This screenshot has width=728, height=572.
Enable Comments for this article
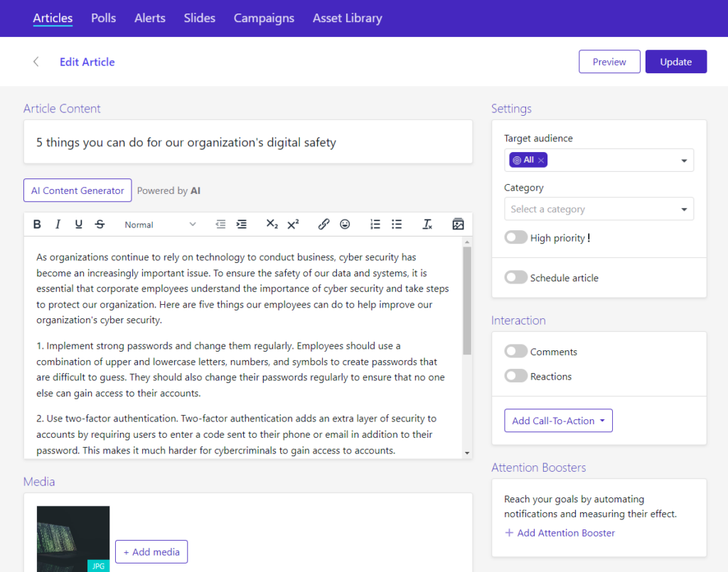coord(516,352)
